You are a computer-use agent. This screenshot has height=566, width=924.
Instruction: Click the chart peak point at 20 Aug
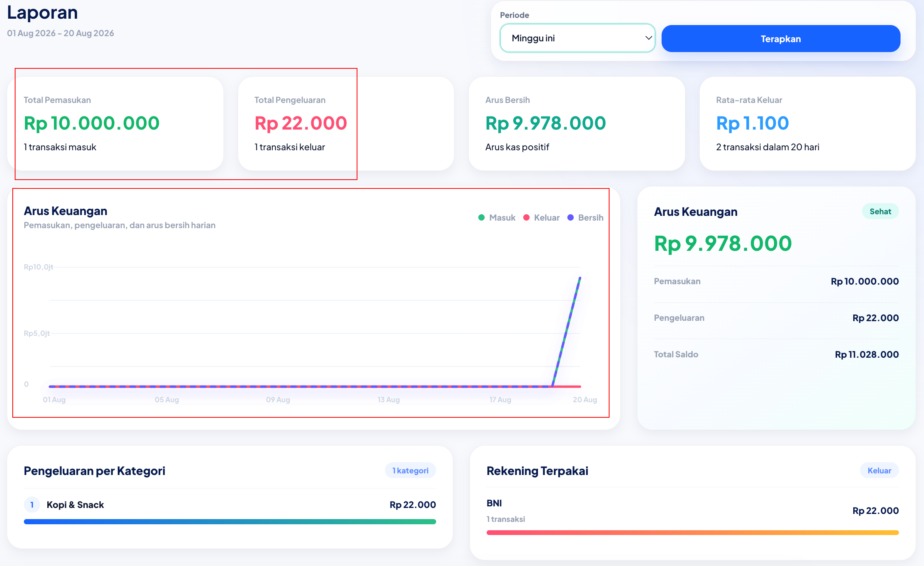point(580,278)
